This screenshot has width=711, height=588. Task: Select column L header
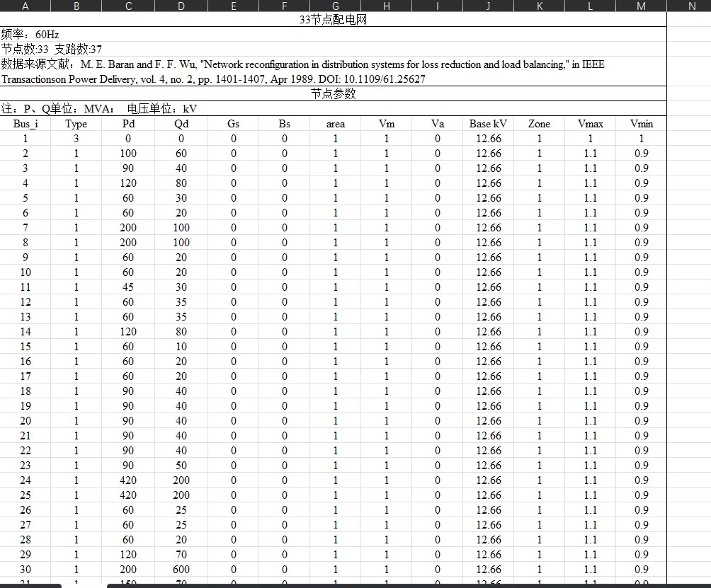click(591, 6)
